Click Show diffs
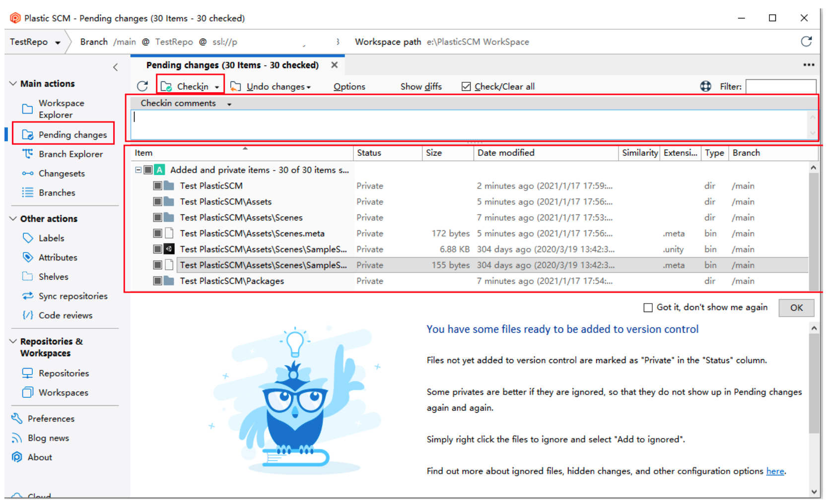The height and width of the screenshot is (504, 829). (x=421, y=86)
